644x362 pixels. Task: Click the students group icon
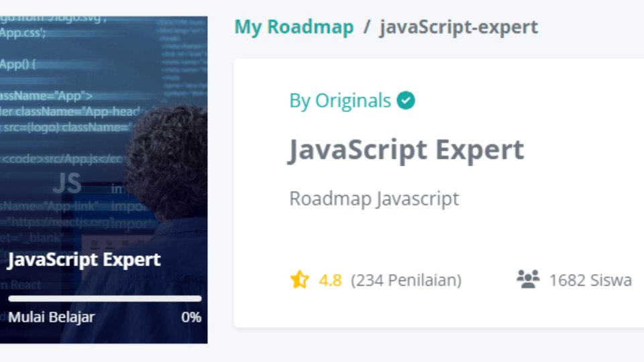[528, 279]
